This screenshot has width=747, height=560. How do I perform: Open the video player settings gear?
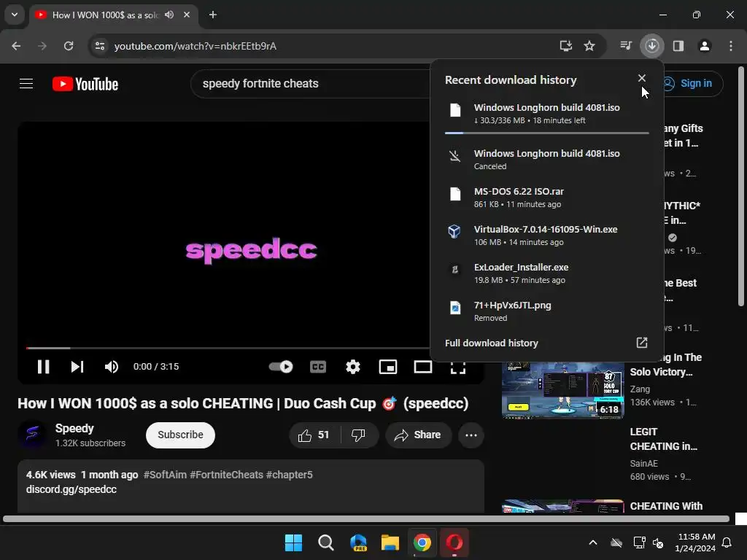click(x=353, y=367)
